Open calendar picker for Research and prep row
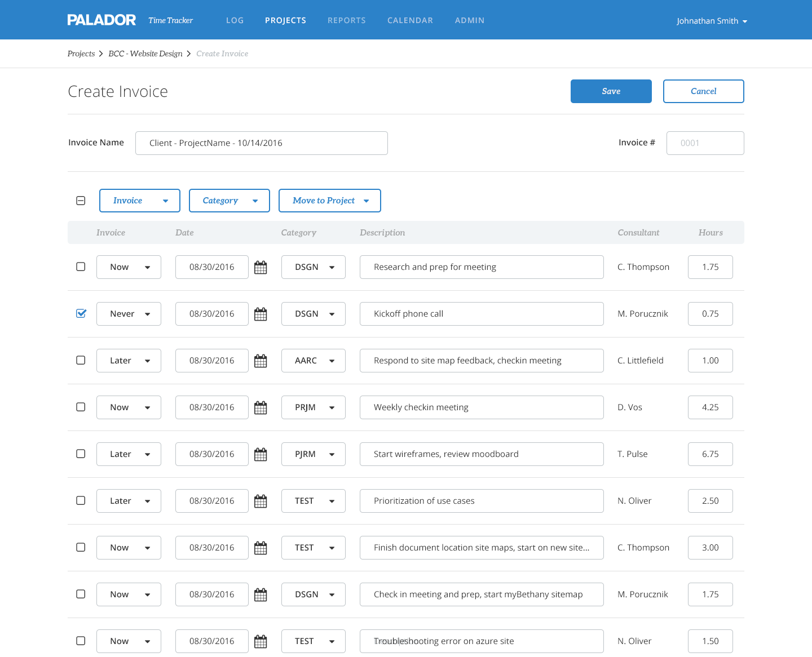This screenshot has height=657, width=812. 261,267
